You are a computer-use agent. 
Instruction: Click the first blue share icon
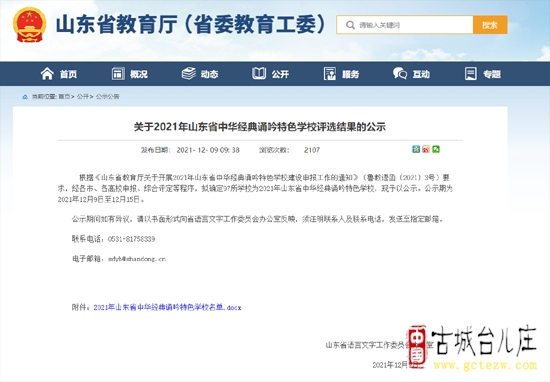416,149
